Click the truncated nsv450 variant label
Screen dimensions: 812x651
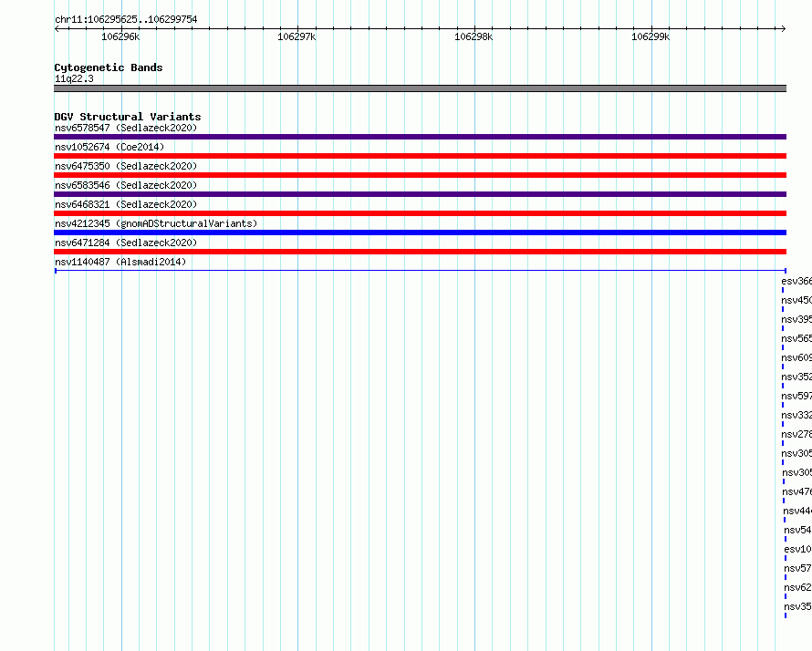point(796,300)
